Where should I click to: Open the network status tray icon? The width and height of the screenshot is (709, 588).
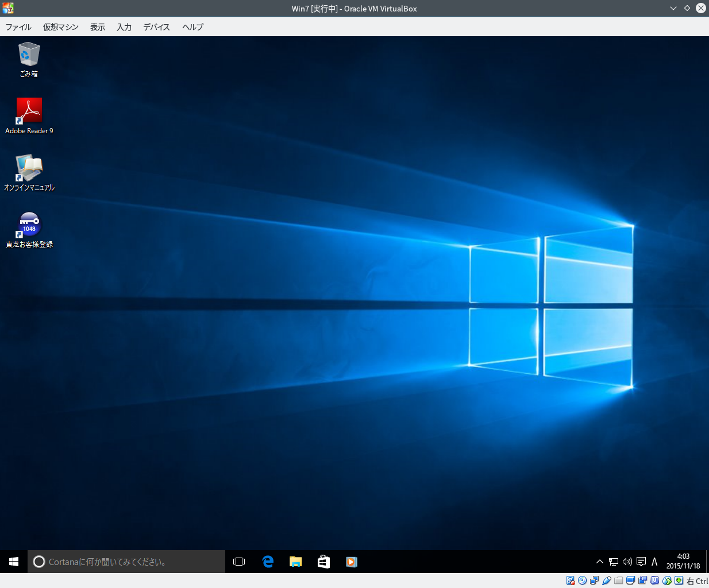[x=614, y=562]
